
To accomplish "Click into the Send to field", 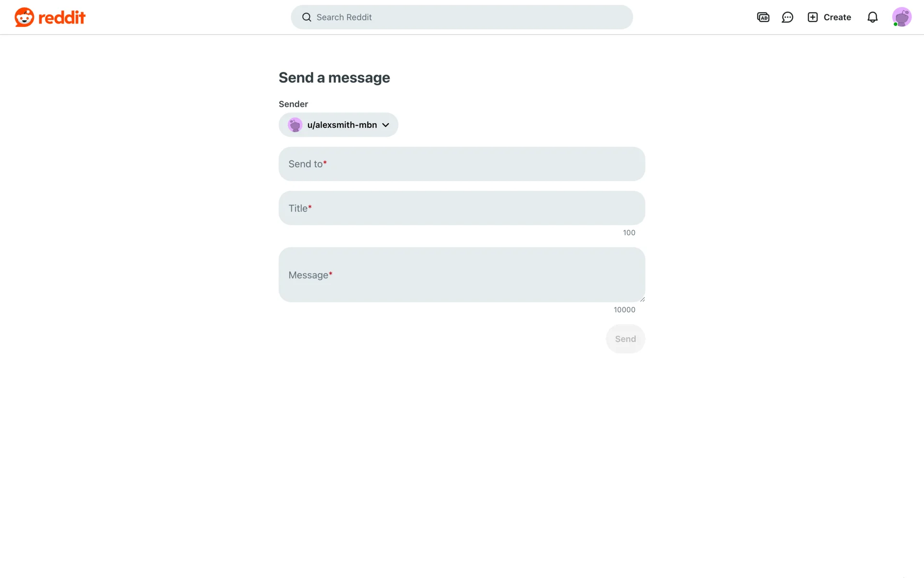I will click(462, 164).
